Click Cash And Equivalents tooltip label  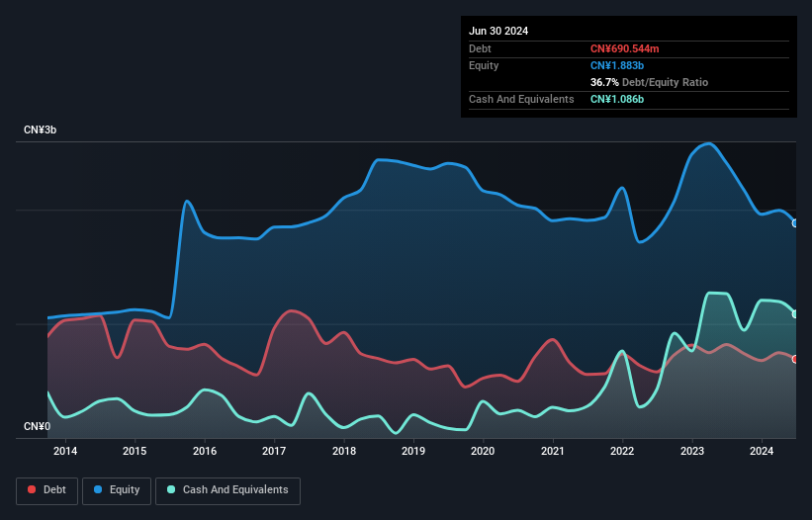[x=521, y=99]
